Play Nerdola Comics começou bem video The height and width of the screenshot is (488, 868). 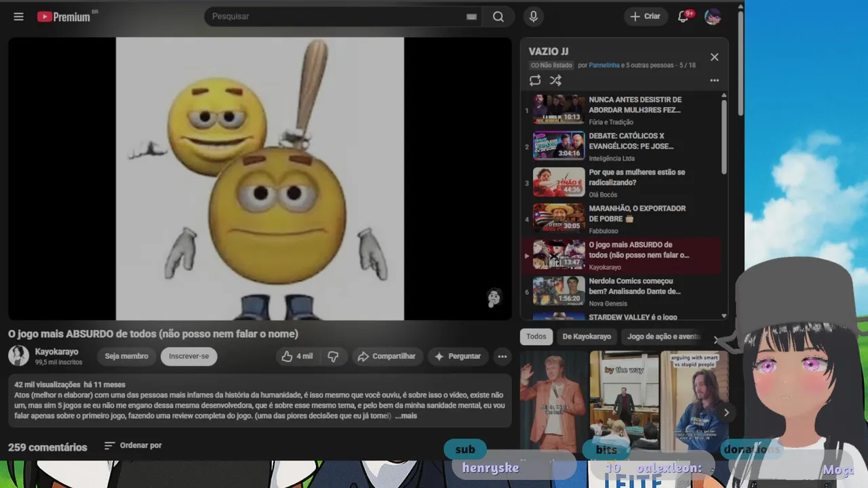click(x=620, y=292)
